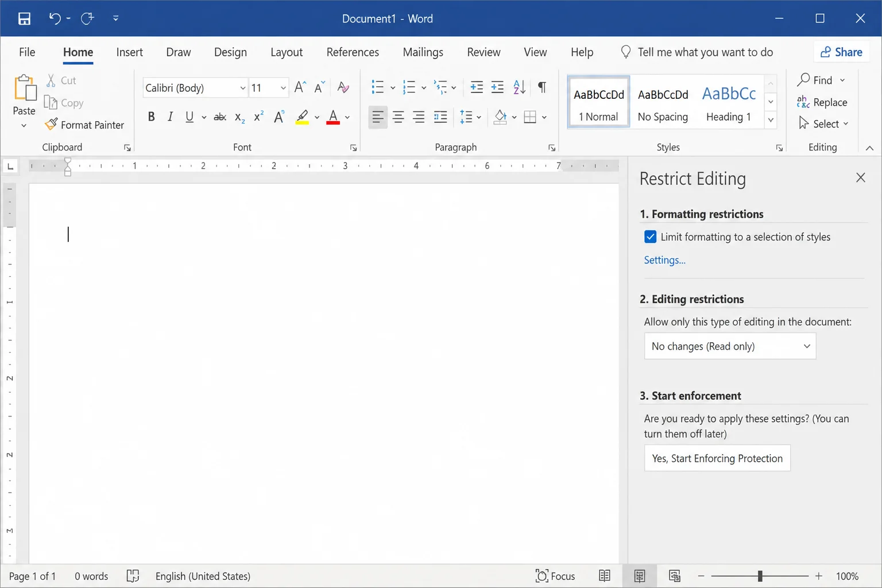
Task: Justify the paragraph text
Action: (440, 117)
